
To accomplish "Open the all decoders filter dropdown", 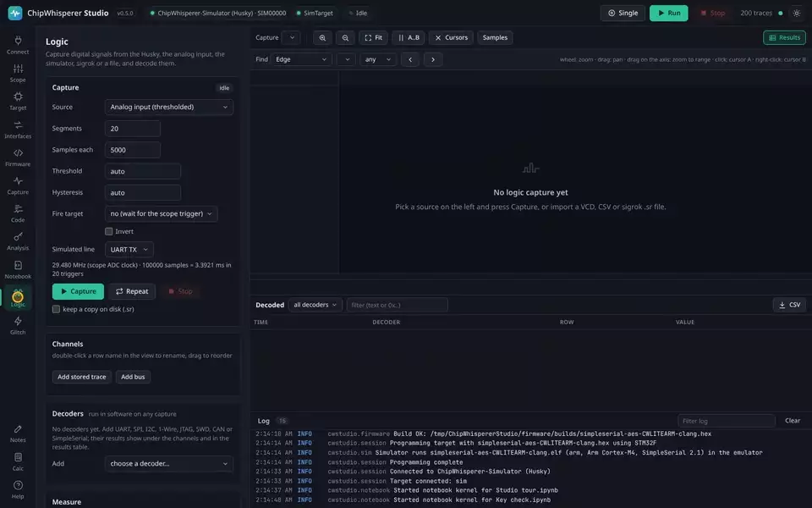I will pos(315,305).
